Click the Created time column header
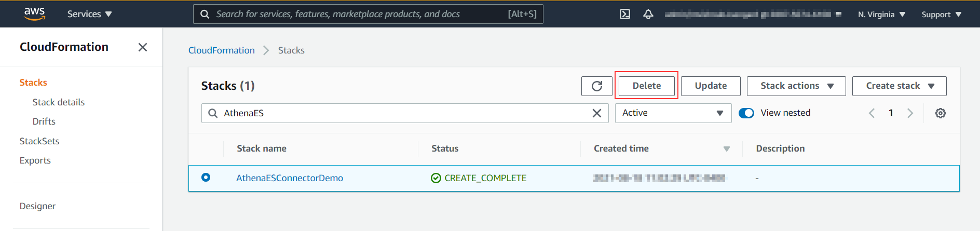Image resolution: width=980 pixels, height=231 pixels. 621,148
